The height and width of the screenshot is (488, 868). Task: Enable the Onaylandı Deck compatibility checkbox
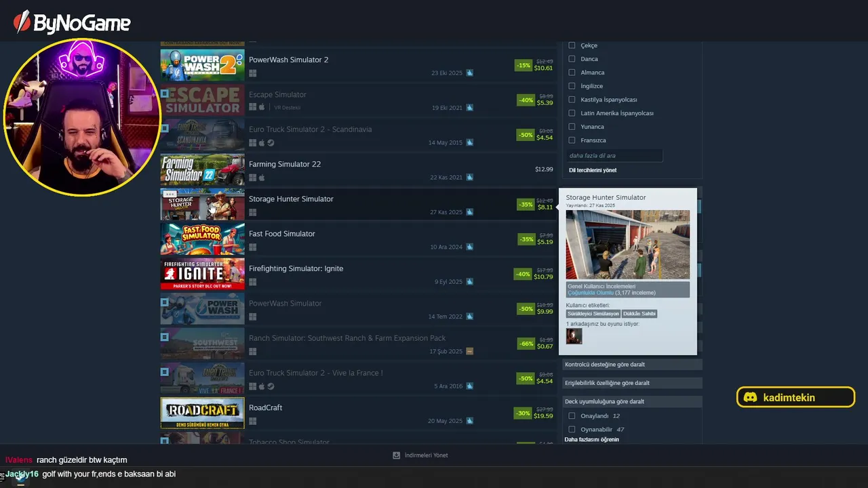click(x=572, y=416)
